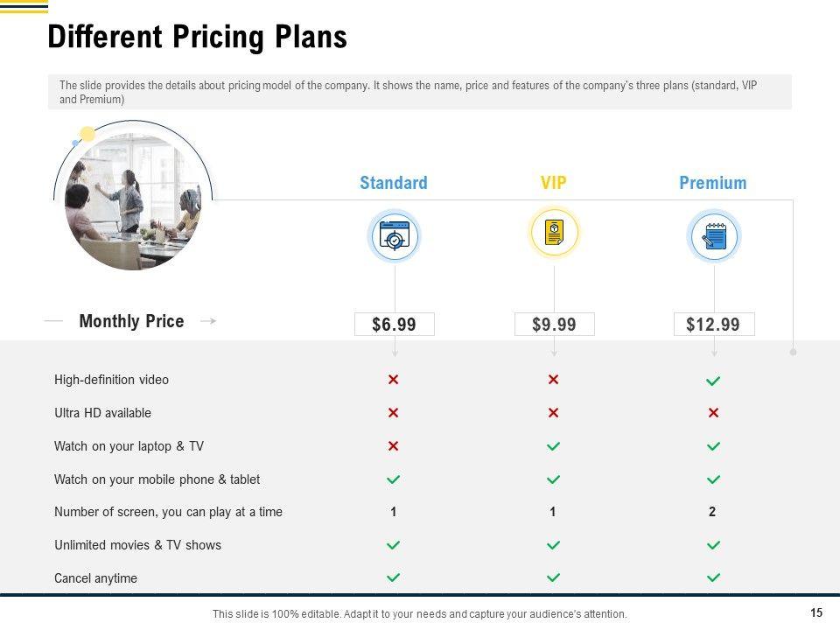Click the $6.99 price box
Screen dimensions: 840x630
click(394, 325)
